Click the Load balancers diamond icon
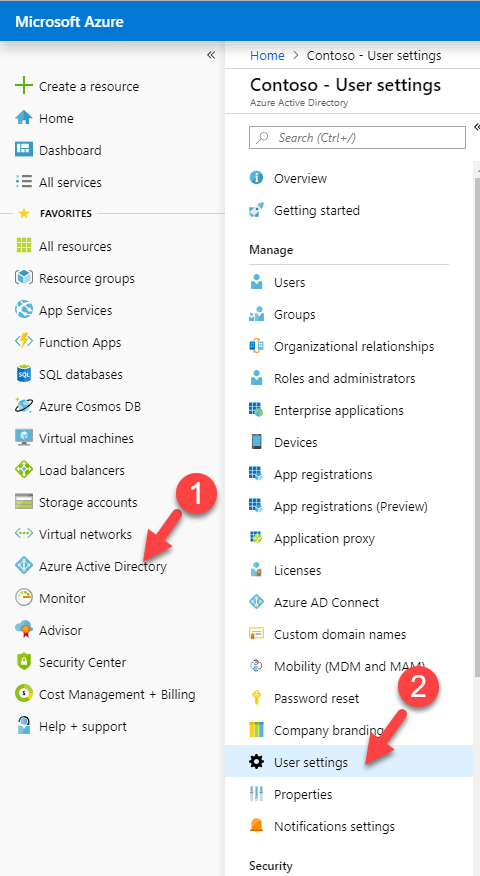The height and width of the screenshot is (876, 480). 24,470
